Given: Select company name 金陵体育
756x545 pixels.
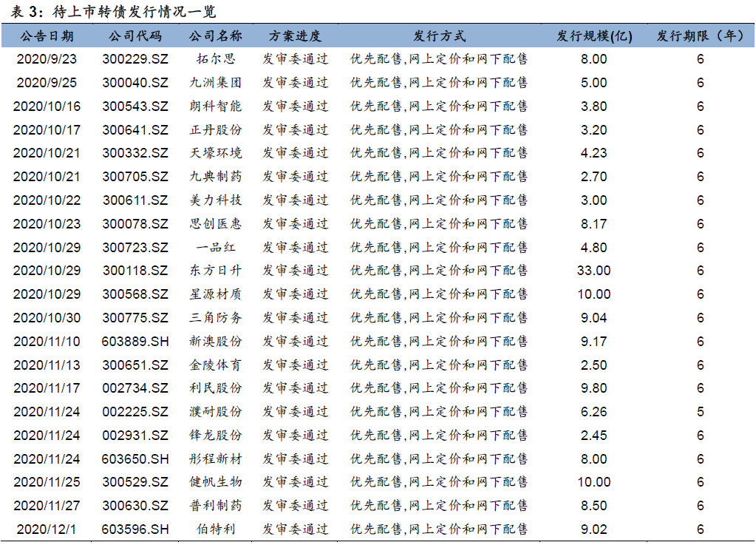Looking at the screenshot, I should (x=216, y=365).
